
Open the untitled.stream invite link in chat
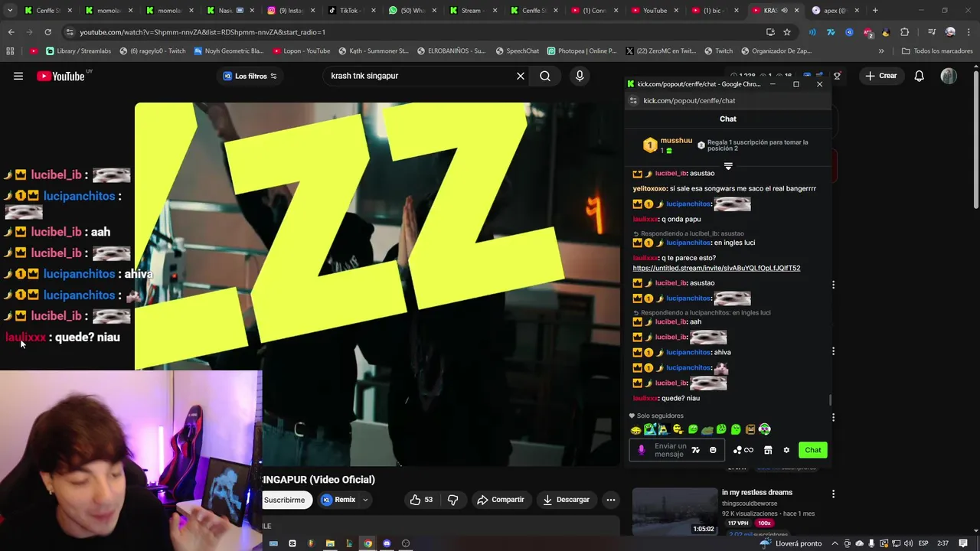pyautogui.click(x=716, y=268)
